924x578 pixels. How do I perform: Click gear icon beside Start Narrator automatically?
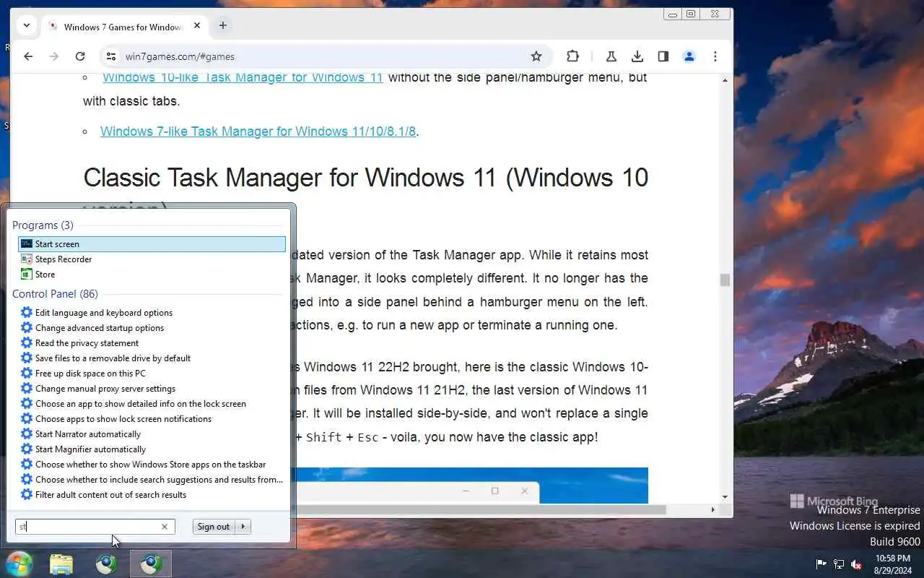point(27,434)
